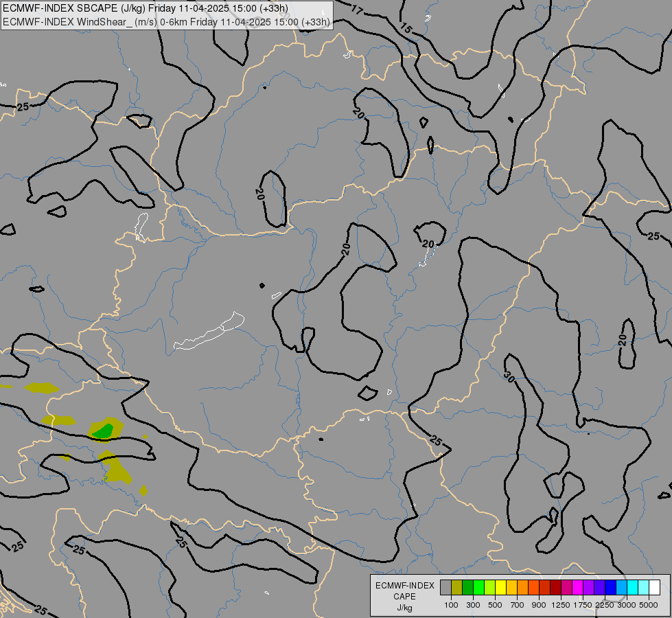Select the white swatch ending the legend
The height and width of the screenshot is (618, 672).
(x=654, y=587)
